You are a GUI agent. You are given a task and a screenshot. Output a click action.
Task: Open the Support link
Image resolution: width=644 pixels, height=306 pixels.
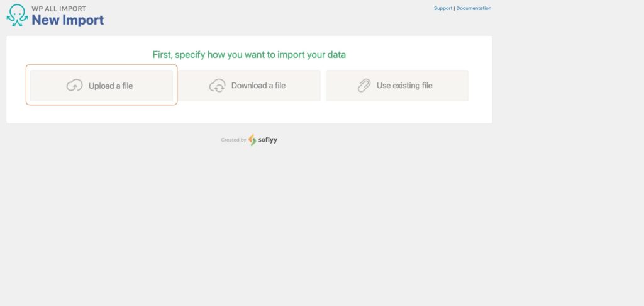click(x=443, y=8)
